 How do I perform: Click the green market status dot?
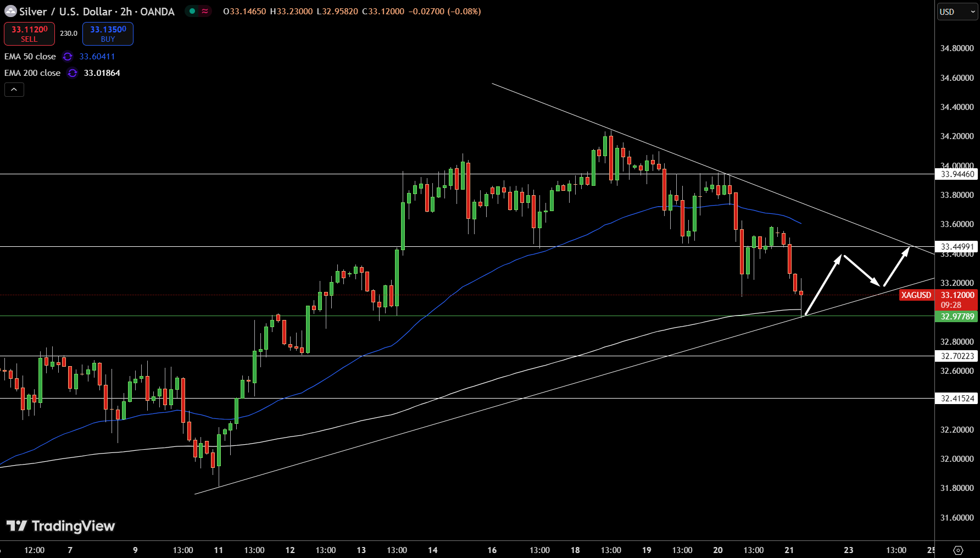coord(192,11)
